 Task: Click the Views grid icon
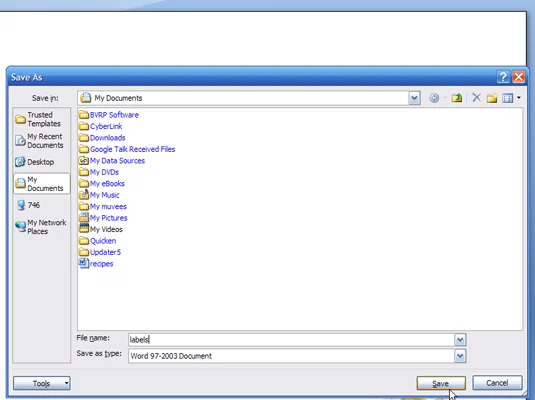[507, 98]
